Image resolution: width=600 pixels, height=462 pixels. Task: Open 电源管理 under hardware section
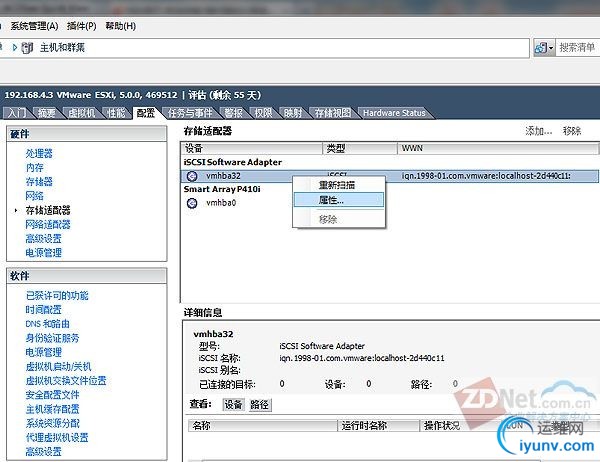point(43,253)
